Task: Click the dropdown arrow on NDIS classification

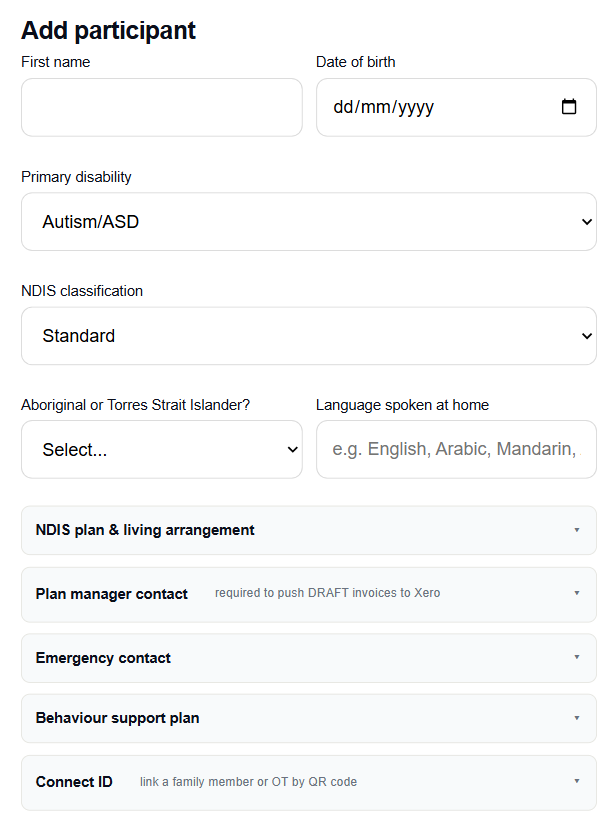Action: (589, 336)
